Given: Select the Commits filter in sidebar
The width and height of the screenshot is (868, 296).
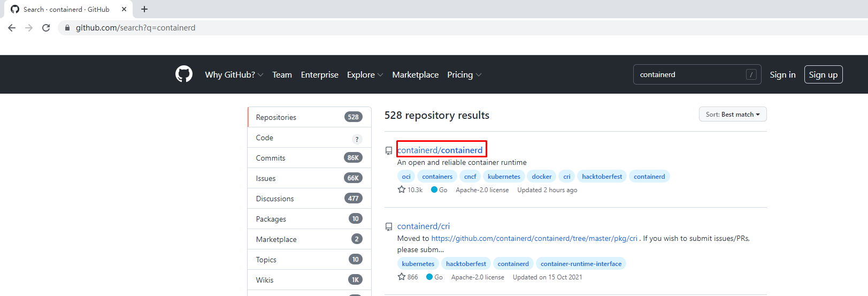Looking at the screenshot, I should (271, 158).
